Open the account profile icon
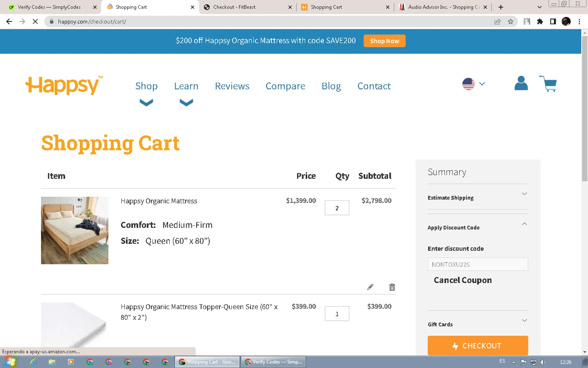588x368 pixels. tap(521, 83)
